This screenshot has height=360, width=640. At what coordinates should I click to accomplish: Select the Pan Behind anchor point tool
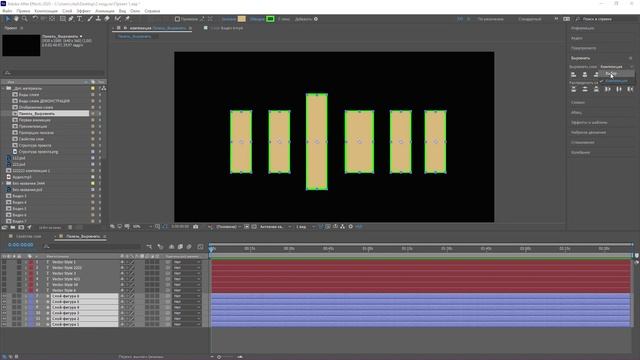(52, 19)
